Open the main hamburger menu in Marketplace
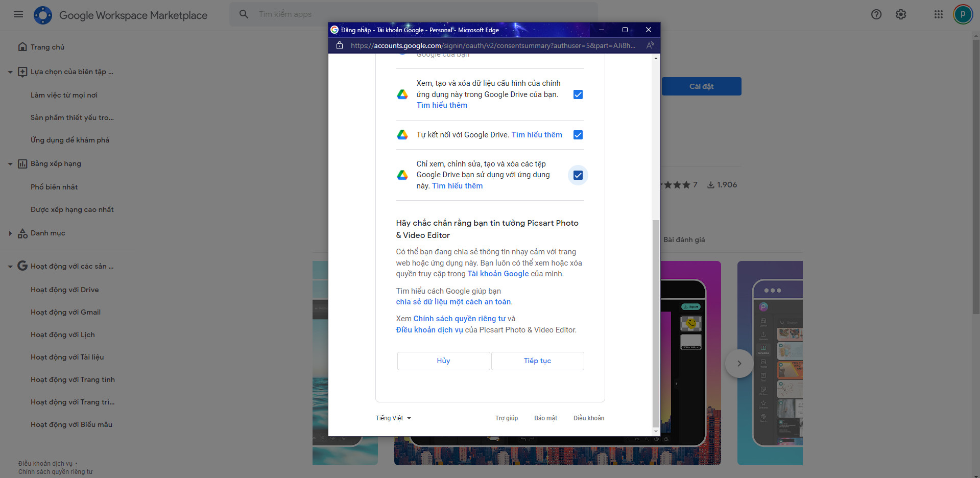980x478 pixels. click(x=18, y=14)
